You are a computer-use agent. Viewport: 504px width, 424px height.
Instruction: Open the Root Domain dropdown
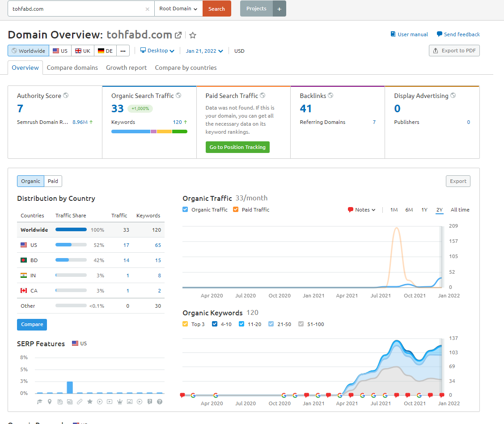tap(178, 8)
